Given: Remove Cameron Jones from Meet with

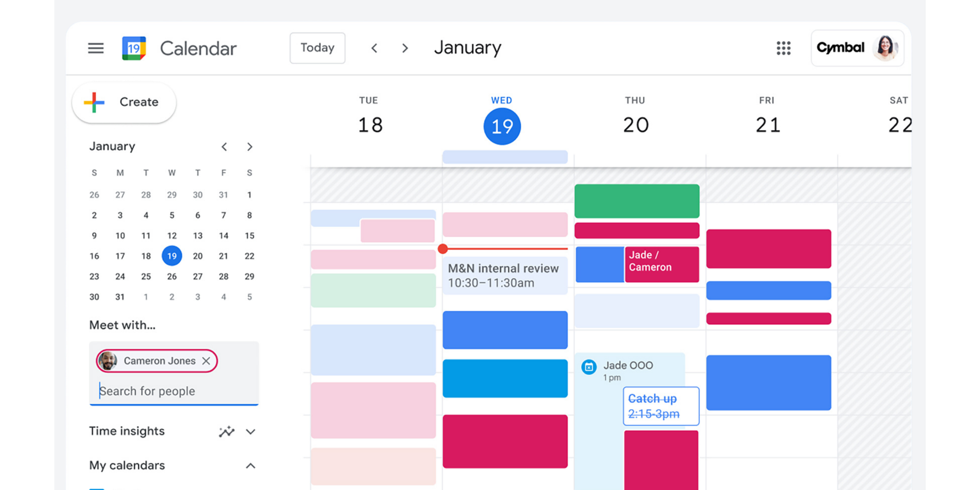Looking at the screenshot, I should [206, 361].
